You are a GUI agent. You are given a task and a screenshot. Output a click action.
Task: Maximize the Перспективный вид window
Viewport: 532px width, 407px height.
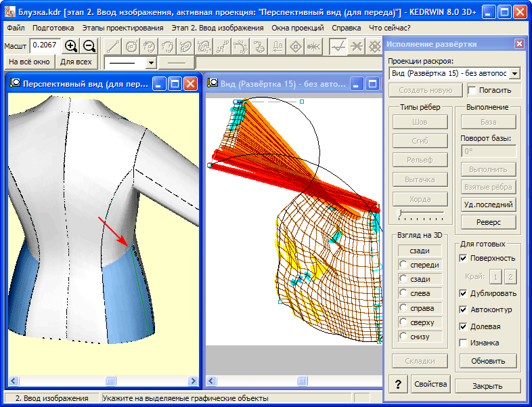pyautogui.click(x=175, y=83)
